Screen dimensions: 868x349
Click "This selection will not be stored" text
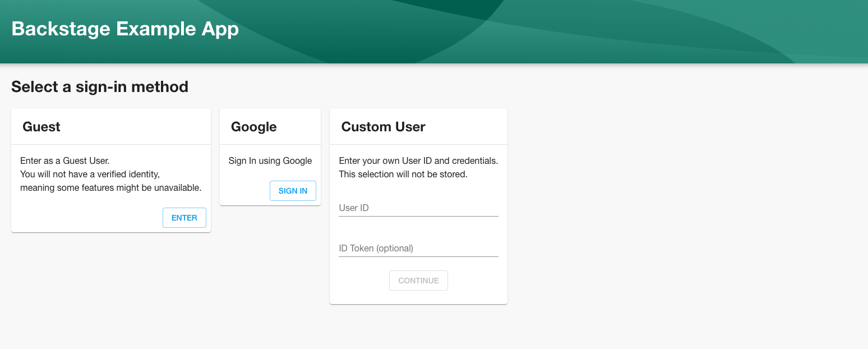coord(403,174)
